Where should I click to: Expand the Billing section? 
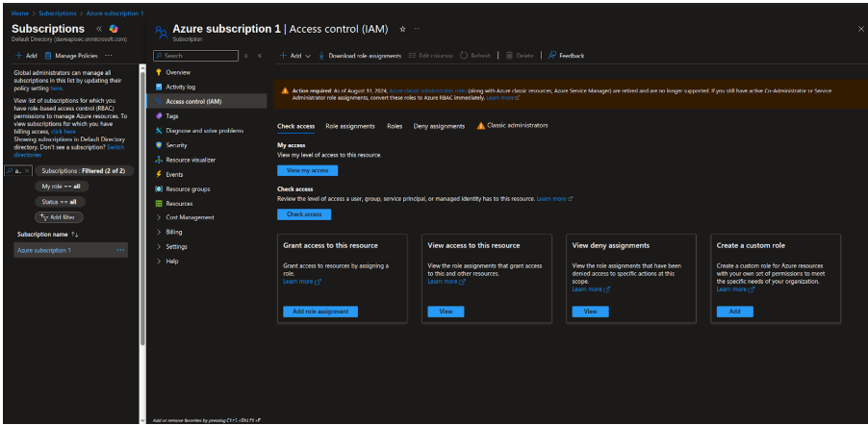(159, 232)
